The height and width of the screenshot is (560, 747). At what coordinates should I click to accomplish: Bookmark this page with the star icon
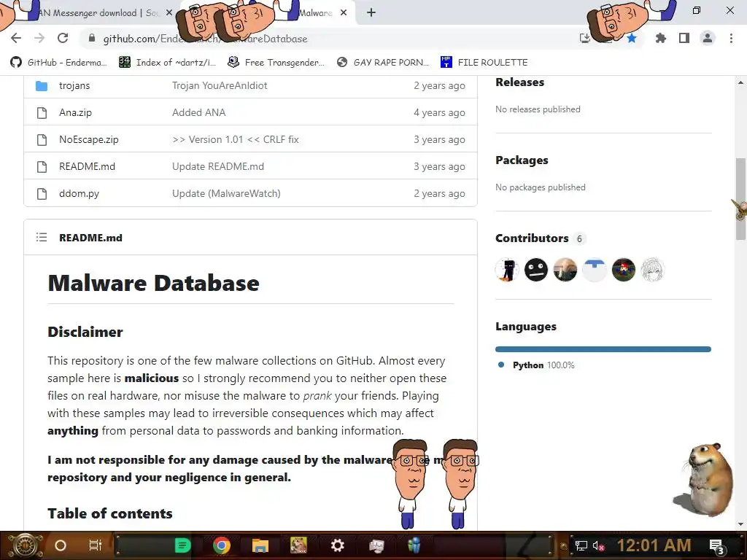click(632, 39)
